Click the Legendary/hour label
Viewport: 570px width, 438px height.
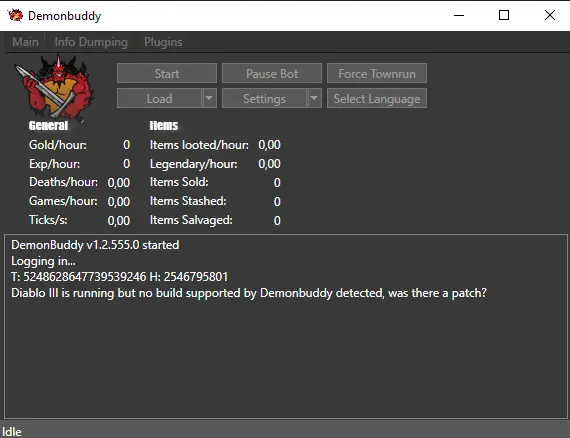(194, 164)
